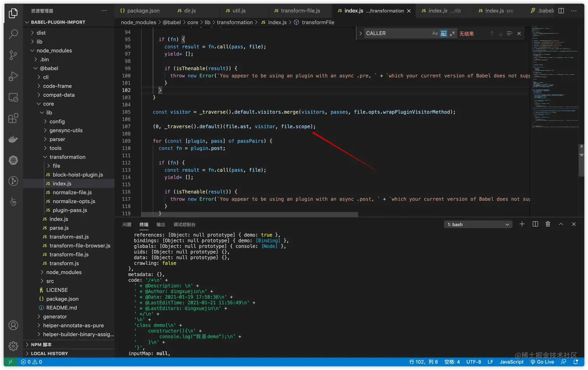Screen dimensions: 588x370
Task: Open the Source Control view icon
Action: coord(13,55)
